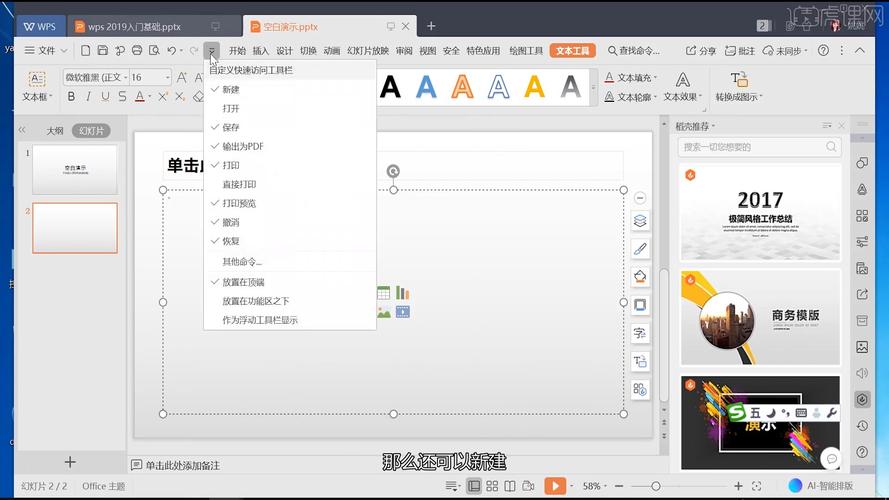Viewport: 889px width, 500px height.
Task: Toggle underline formatting button
Action: pos(105,96)
